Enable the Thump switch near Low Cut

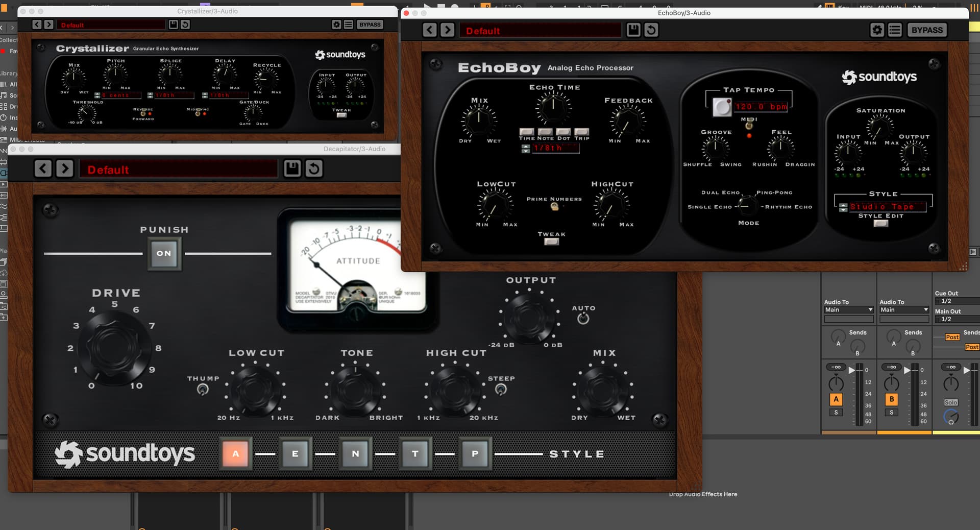coord(203,390)
